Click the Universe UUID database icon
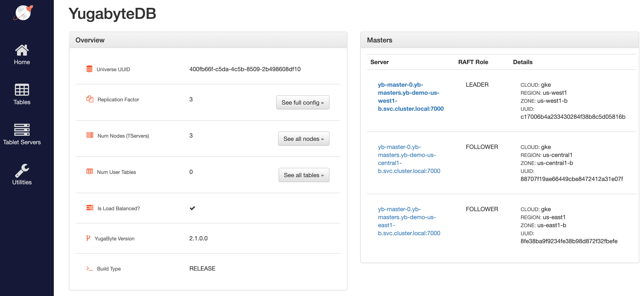The image size is (644, 296). 89,69
